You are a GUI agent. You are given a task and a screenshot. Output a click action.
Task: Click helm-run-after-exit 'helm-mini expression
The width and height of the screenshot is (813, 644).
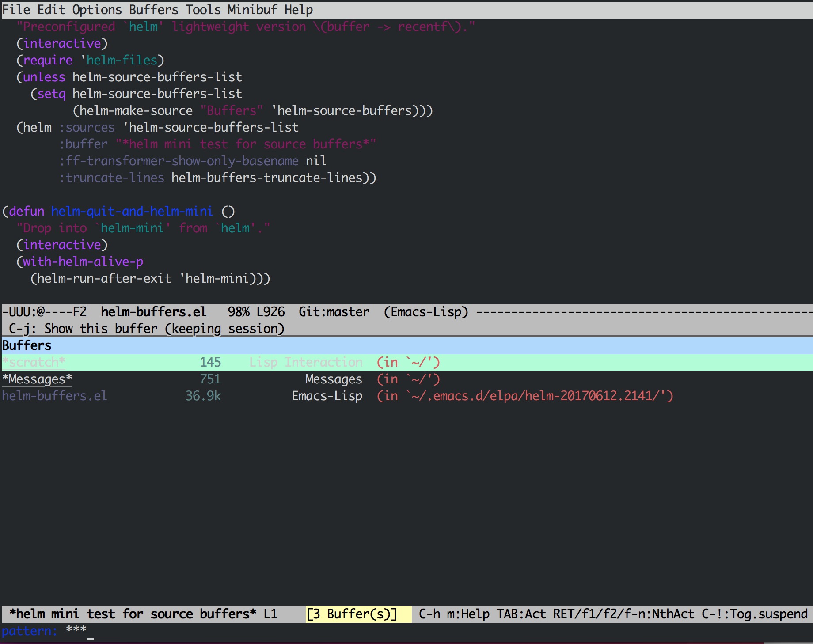click(150, 278)
